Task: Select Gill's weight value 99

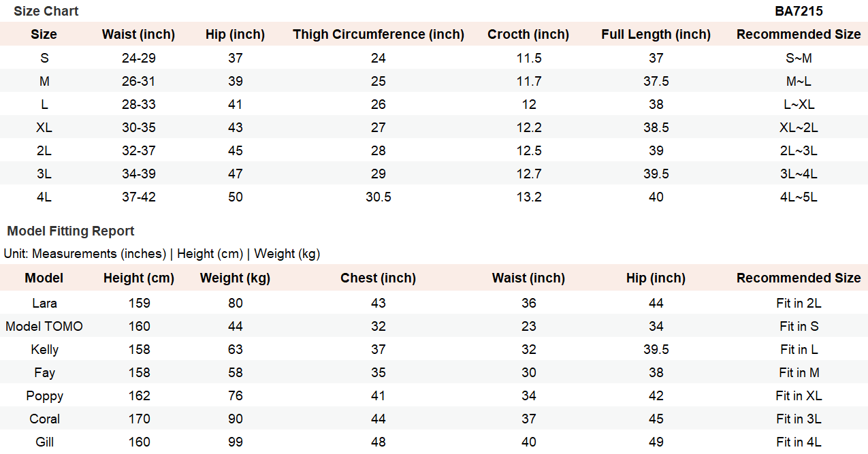Action: [236, 442]
